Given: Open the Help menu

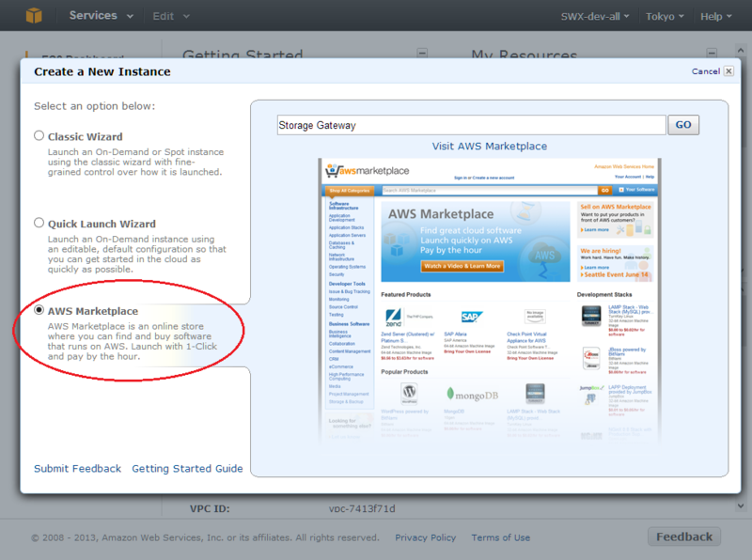Looking at the screenshot, I should [715, 16].
